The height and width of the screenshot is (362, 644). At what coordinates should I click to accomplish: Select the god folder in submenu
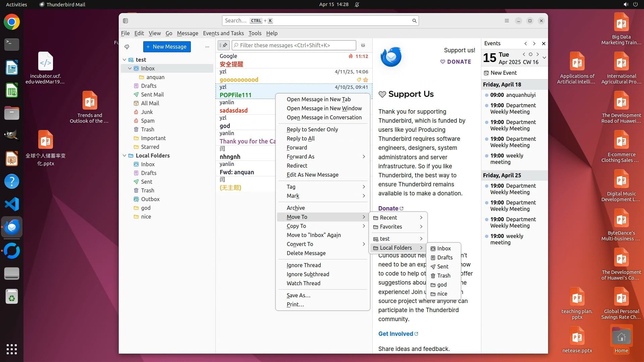(x=442, y=285)
